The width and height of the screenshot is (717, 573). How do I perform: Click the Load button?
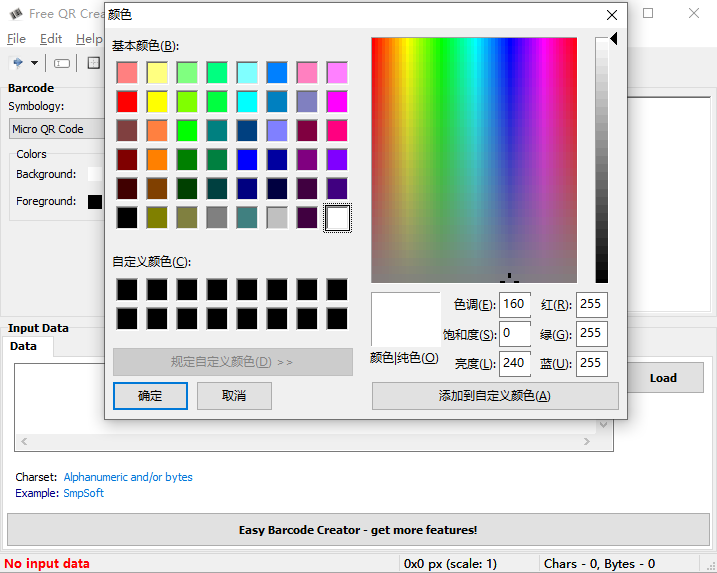663,378
